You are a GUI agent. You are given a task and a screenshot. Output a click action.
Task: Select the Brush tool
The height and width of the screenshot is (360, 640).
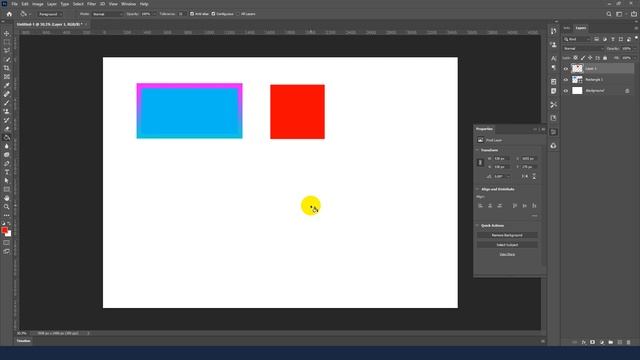[x=7, y=102]
